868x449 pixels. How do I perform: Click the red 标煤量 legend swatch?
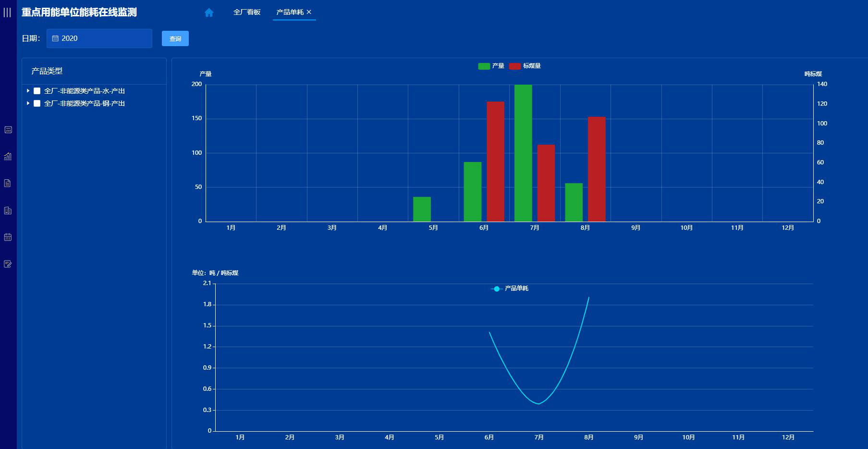point(514,66)
